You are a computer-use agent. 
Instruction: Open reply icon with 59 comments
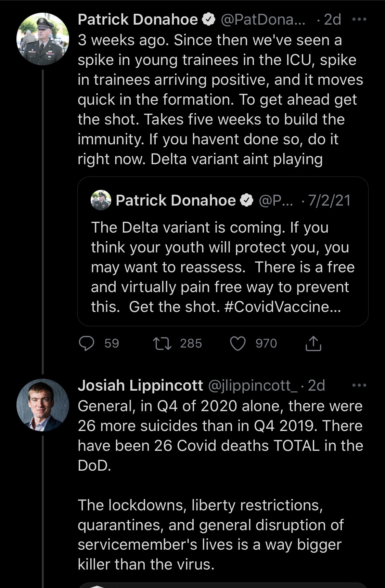[87, 343]
